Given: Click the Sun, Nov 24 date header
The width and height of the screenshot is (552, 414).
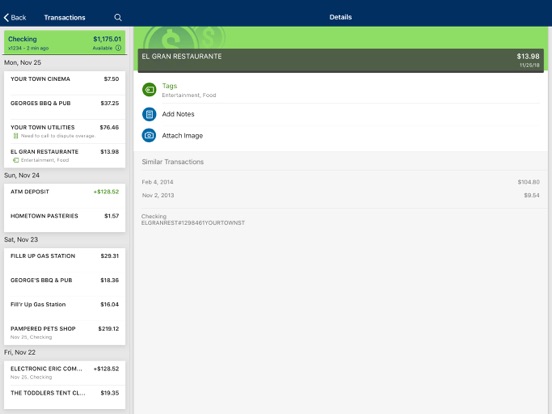Looking at the screenshot, I should (x=22, y=175).
